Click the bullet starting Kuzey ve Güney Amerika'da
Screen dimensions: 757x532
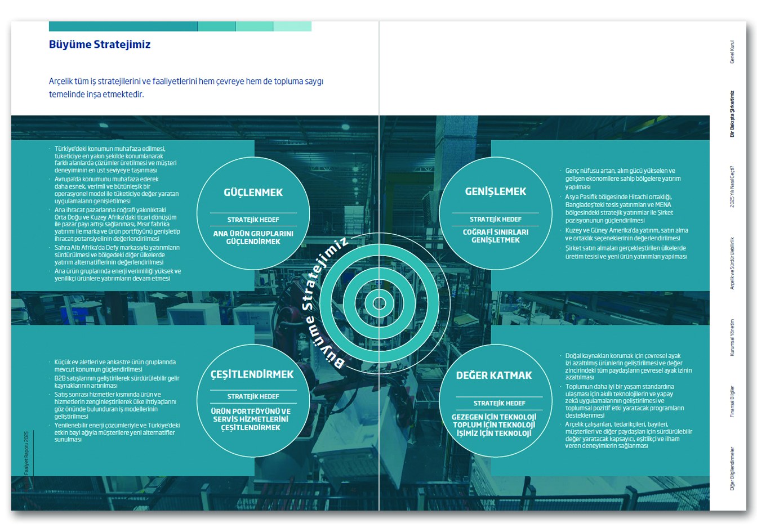pyautogui.click(x=626, y=234)
